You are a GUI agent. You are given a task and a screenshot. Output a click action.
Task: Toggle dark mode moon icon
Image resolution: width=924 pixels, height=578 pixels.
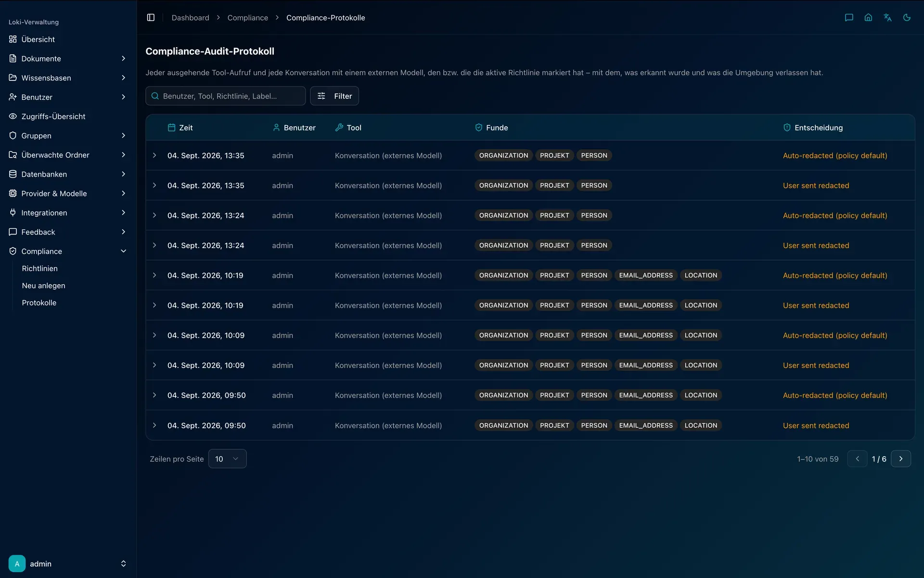(x=907, y=17)
